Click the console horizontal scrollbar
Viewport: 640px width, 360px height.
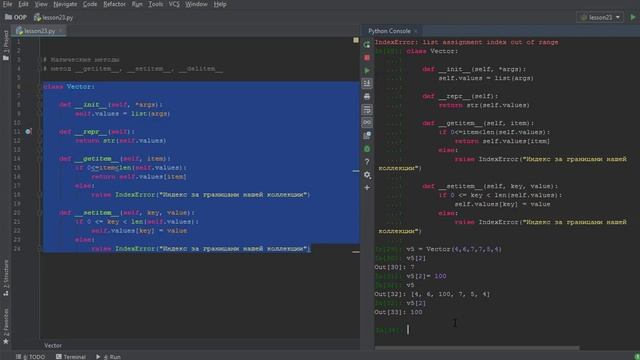(x=477, y=348)
